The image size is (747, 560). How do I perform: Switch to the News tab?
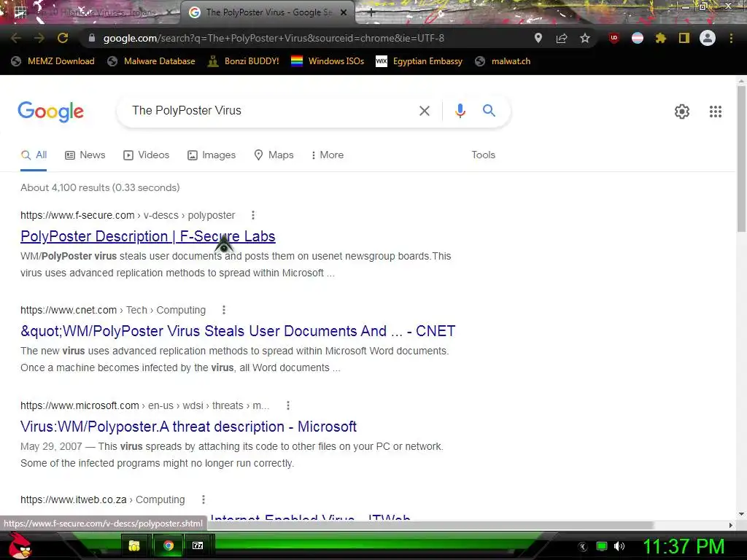(85, 155)
